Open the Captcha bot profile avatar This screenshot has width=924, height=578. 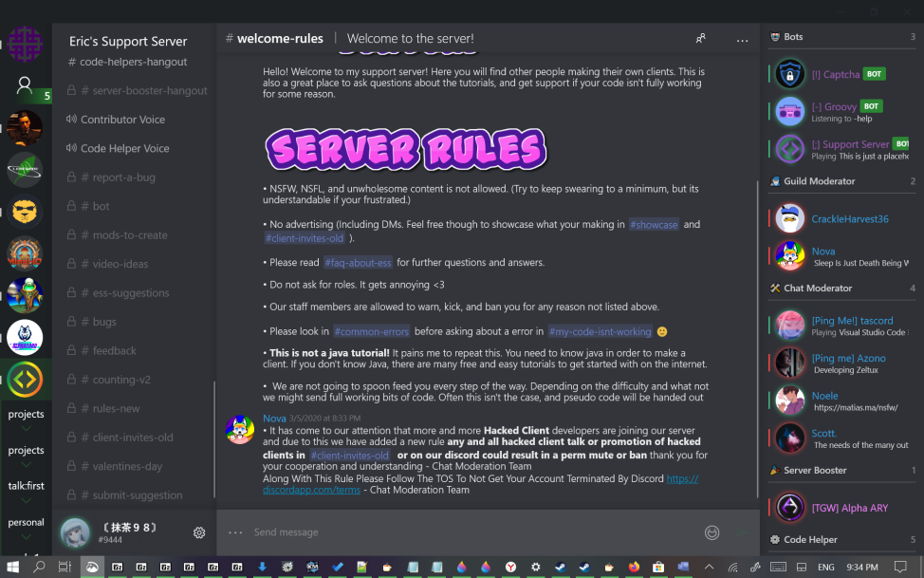click(x=789, y=74)
